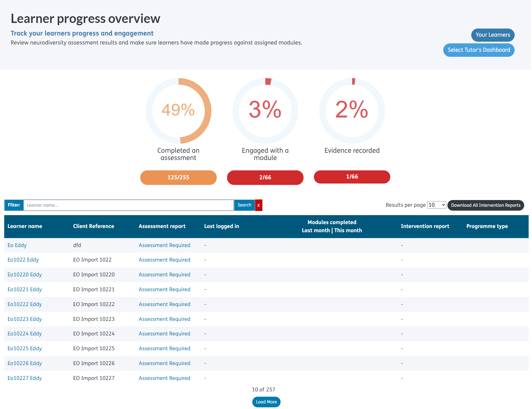The width and height of the screenshot is (532, 409).
Task: Click the Client Reference column header
Action: click(94, 226)
